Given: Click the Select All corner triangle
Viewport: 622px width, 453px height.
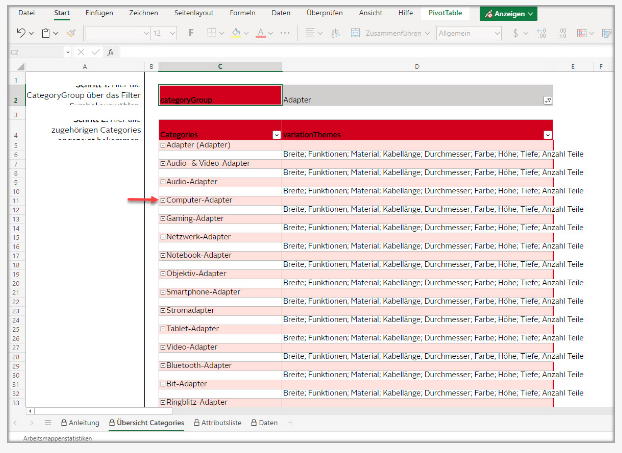Looking at the screenshot, I should (21, 67).
